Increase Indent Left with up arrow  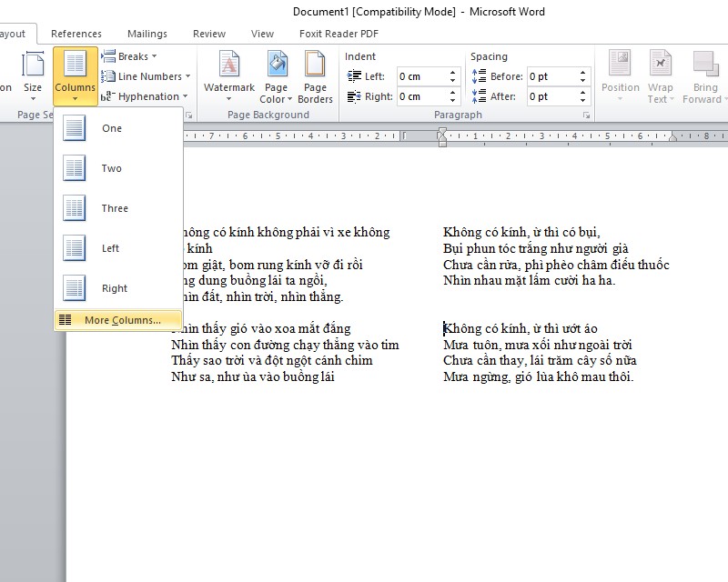pos(453,72)
